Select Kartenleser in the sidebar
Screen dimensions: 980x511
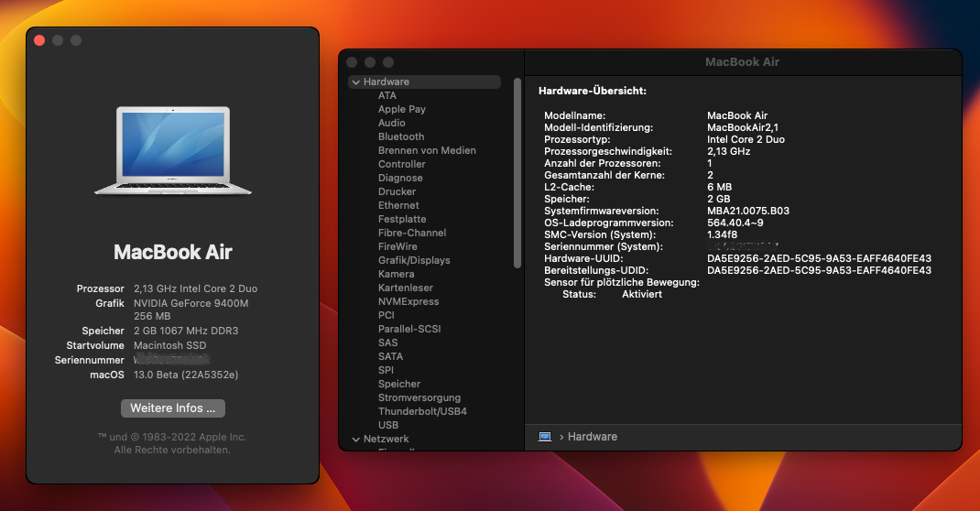coord(405,288)
